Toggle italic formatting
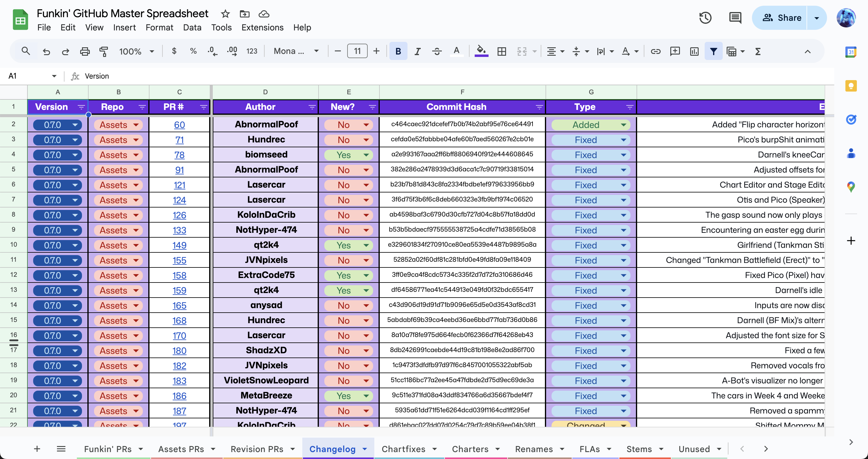This screenshot has height=459, width=868. (417, 51)
